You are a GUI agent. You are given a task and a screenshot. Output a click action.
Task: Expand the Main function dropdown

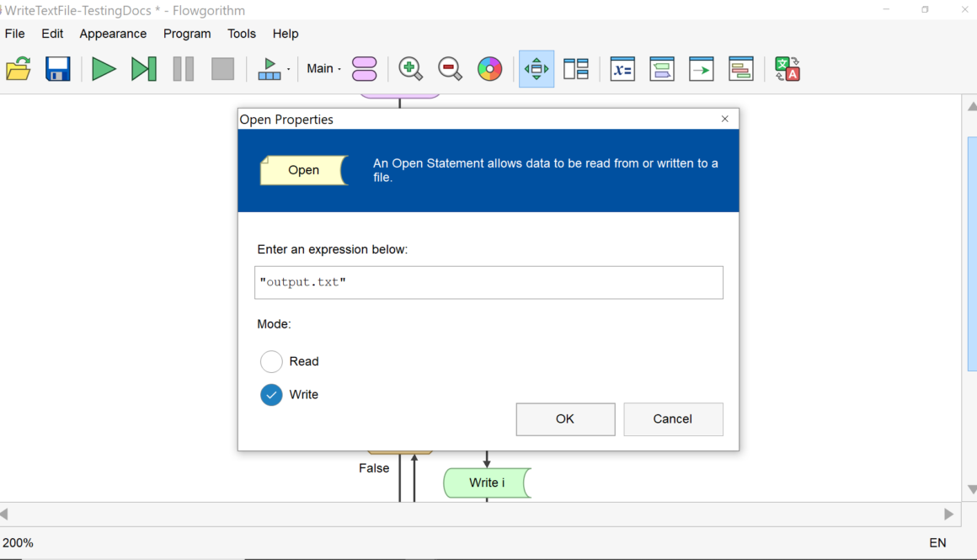324,68
